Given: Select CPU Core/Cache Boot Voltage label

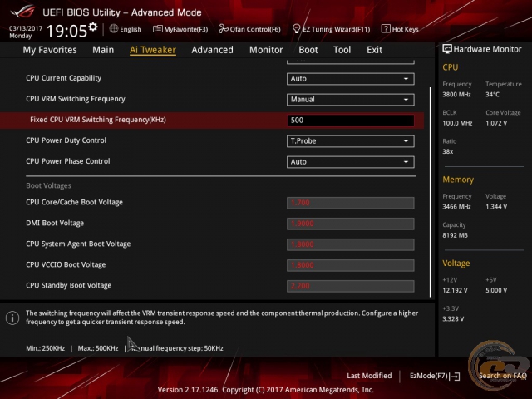Looking at the screenshot, I should (x=74, y=202).
